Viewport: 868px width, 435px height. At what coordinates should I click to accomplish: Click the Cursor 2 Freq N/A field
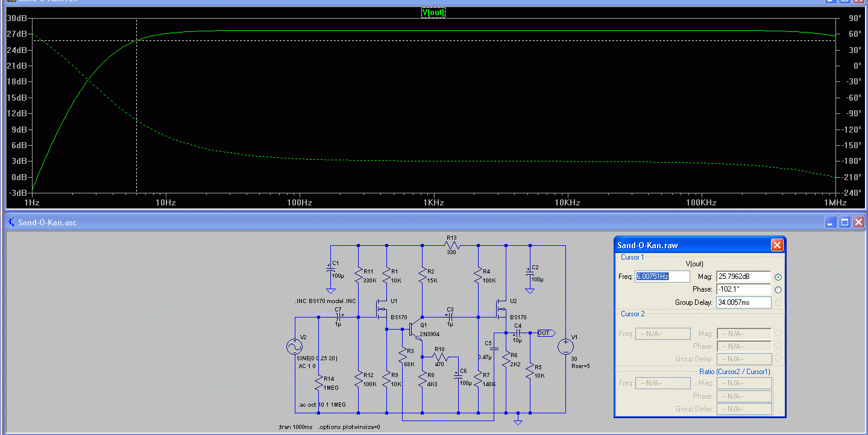662,333
